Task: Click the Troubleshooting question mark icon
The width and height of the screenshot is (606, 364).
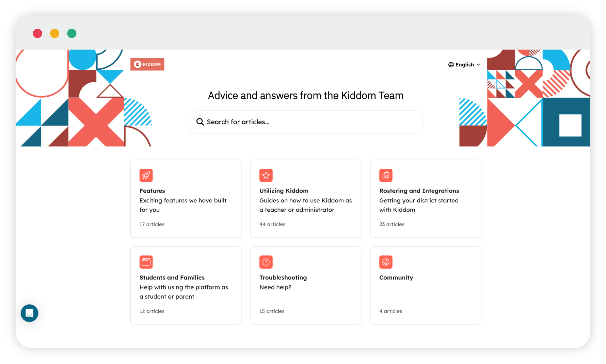Action: [266, 262]
